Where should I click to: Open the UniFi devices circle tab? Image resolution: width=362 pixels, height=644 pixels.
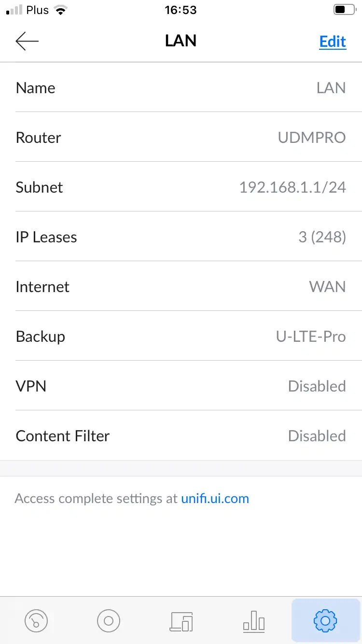click(109, 620)
